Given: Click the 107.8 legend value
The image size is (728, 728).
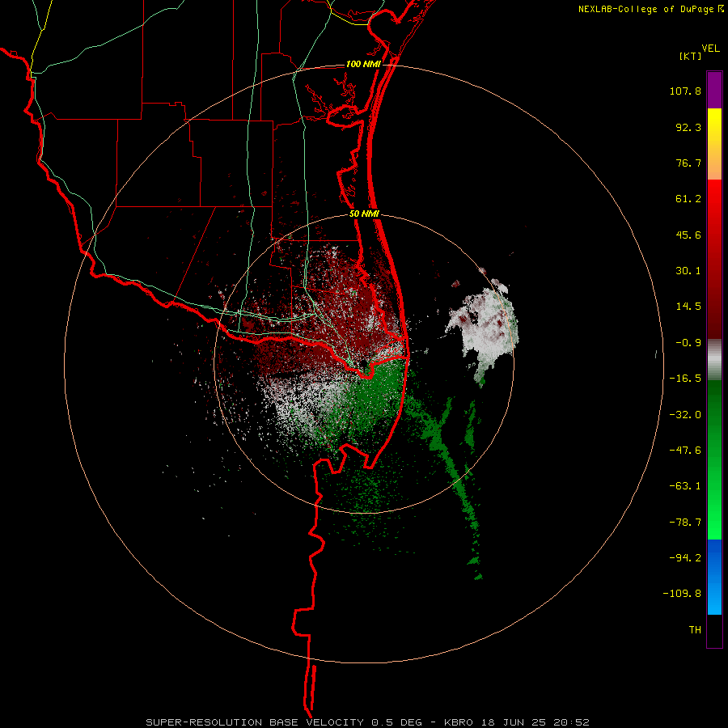Looking at the screenshot, I should pos(685,91).
